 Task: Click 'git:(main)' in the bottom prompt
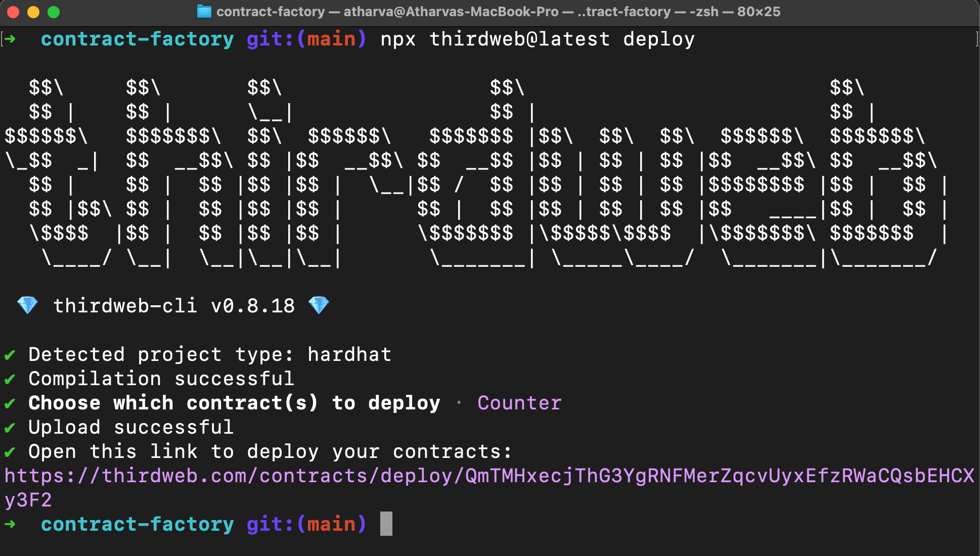306,524
